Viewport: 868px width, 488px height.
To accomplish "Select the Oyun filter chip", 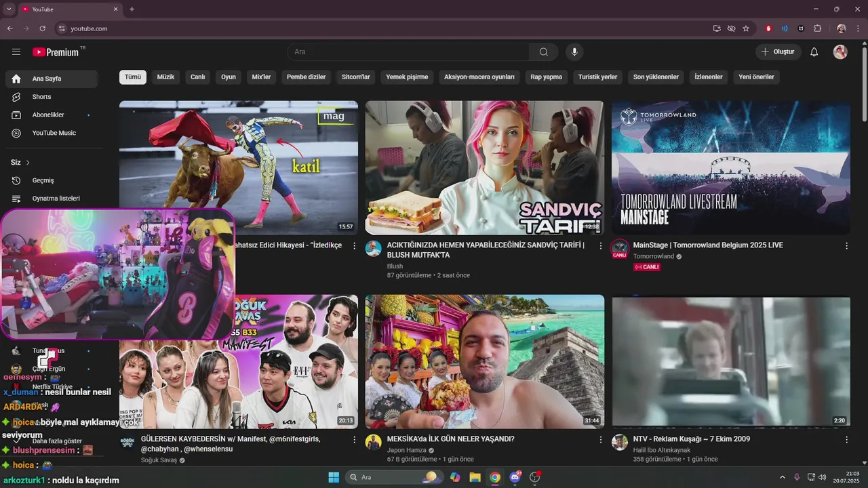I will [x=229, y=77].
